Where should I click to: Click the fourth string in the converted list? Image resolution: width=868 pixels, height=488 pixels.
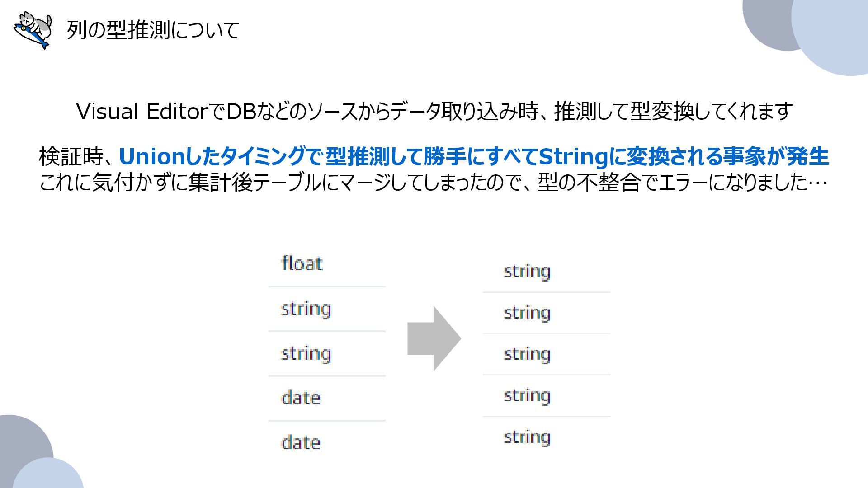pos(527,395)
